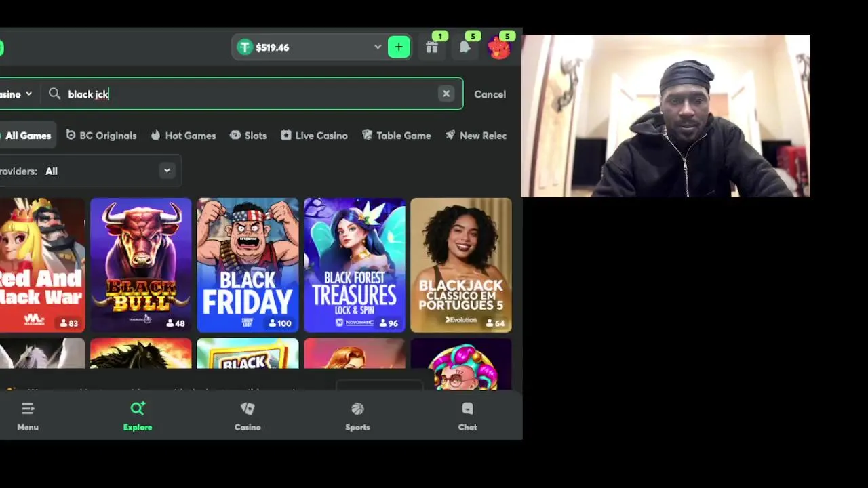Viewport: 868px width, 488px height.
Task: Open the Black Bull game
Action: tap(141, 265)
